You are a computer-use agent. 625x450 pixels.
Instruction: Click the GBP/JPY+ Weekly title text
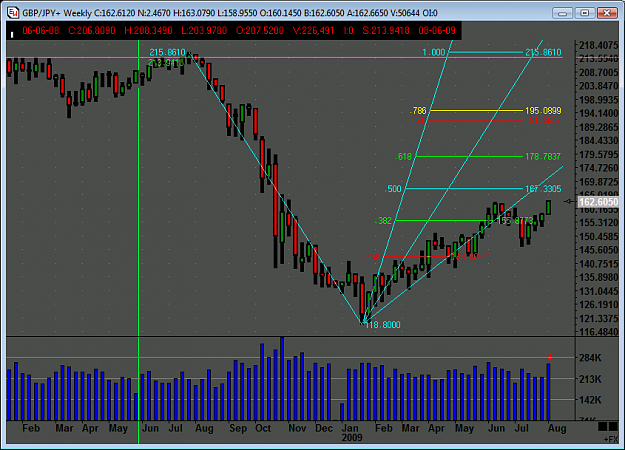pyautogui.click(x=57, y=13)
